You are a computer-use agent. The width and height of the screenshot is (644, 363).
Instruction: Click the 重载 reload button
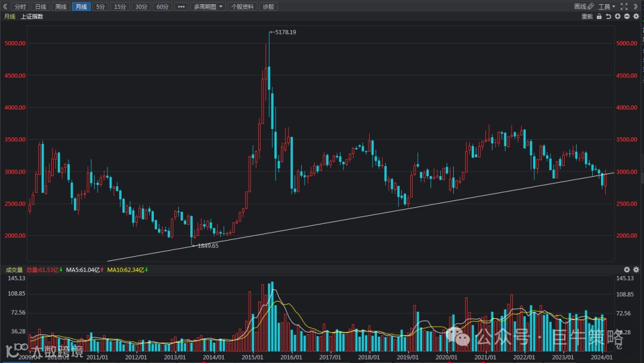click(x=587, y=17)
